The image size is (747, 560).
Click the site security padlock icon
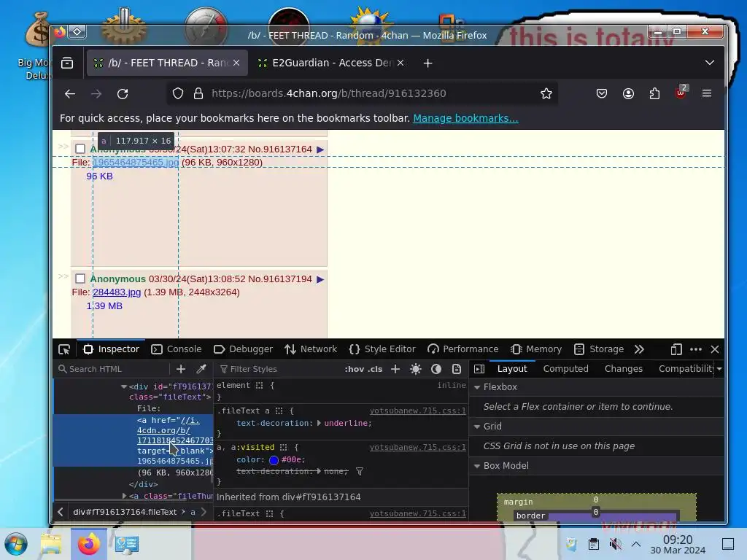point(198,94)
